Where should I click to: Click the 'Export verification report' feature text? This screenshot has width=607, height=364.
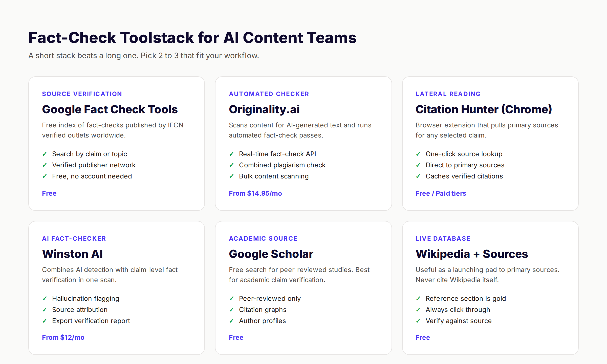(x=91, y=321)
